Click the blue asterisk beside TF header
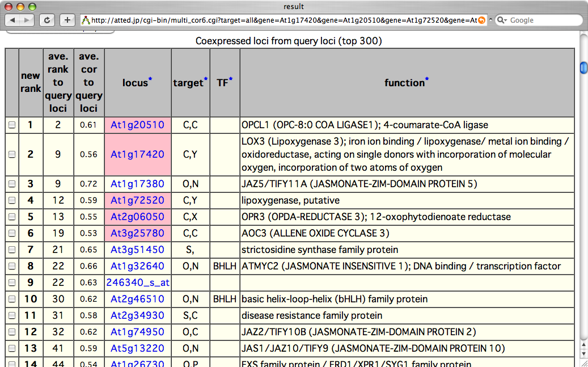 coord(231,80)
